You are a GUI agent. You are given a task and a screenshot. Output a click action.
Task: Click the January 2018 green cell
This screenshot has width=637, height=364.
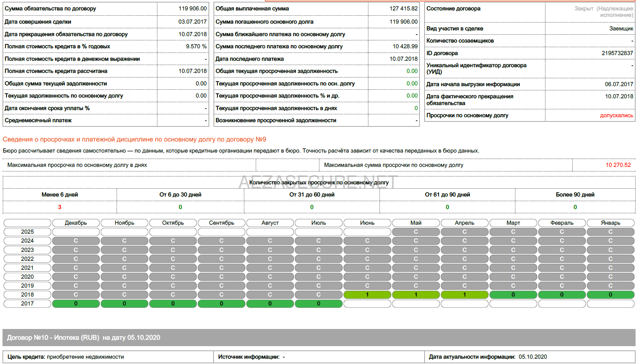click(611, 295)
